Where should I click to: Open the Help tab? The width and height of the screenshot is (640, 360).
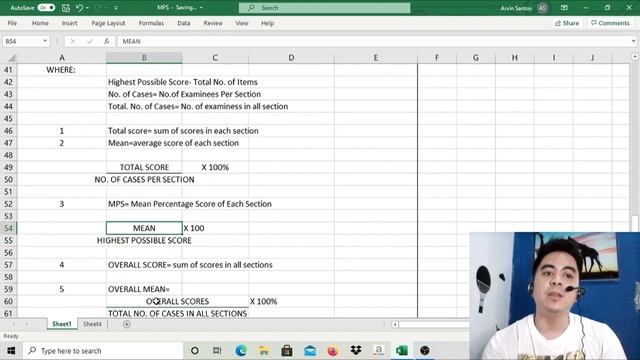coord(267,23)
